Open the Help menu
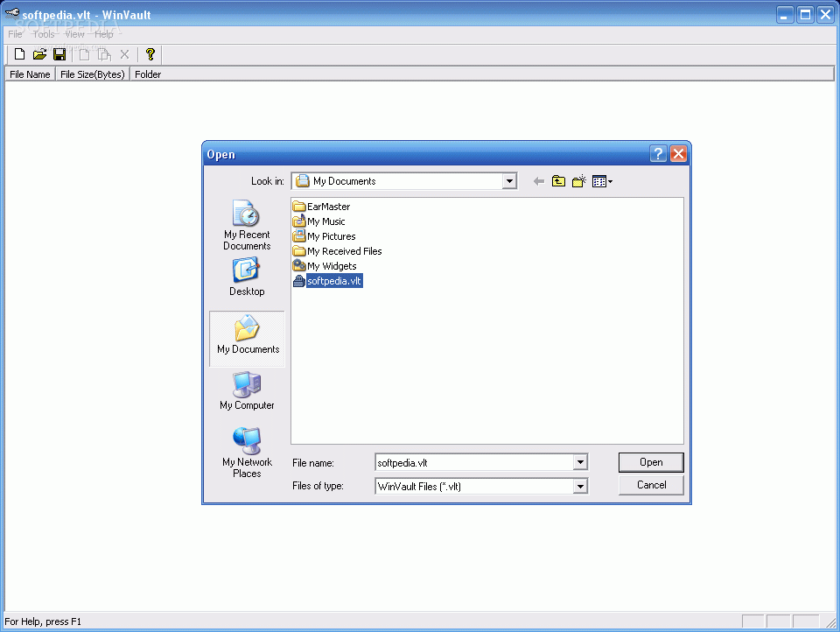This screenshot has height=632, width=840. tap(104, 34)
